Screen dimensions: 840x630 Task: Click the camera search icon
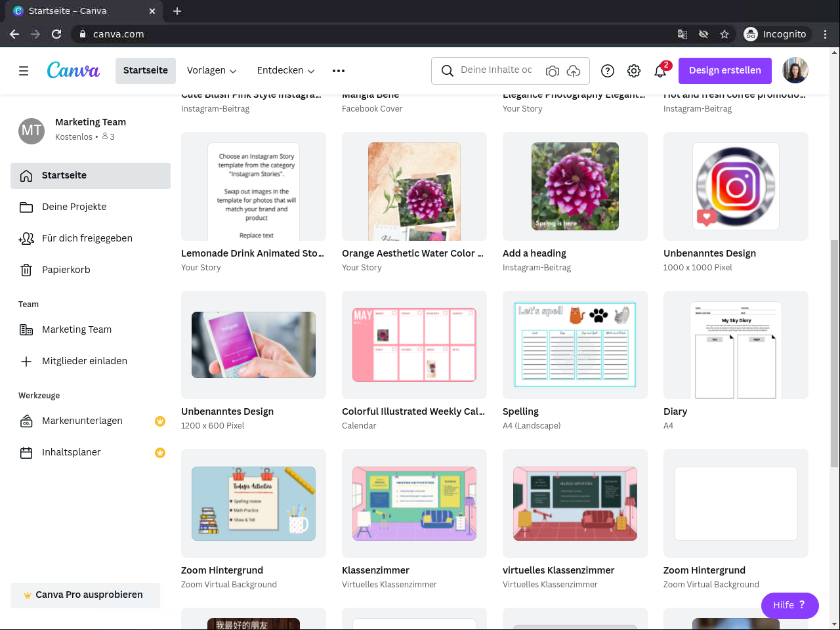point(553,71)
